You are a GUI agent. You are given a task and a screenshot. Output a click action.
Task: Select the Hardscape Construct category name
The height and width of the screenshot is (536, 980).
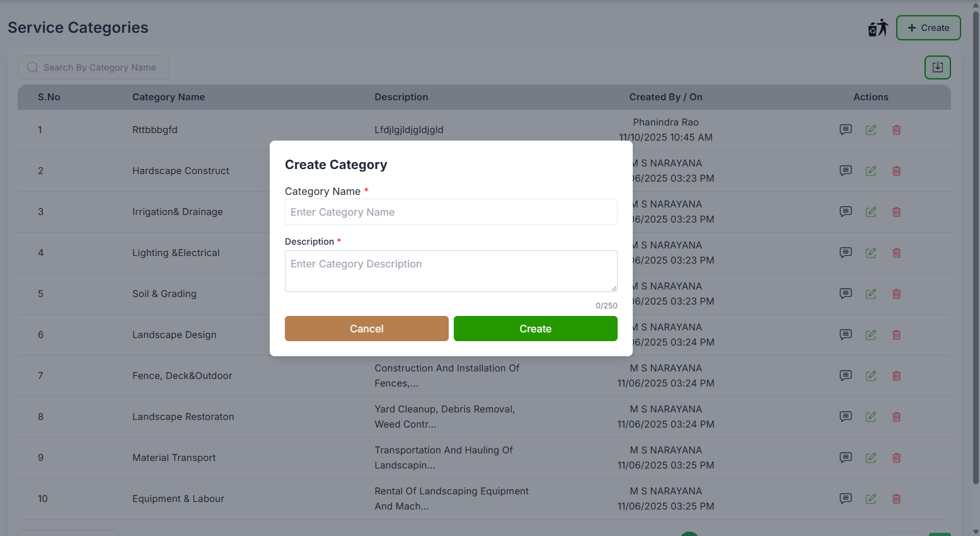tap(181, 171)
